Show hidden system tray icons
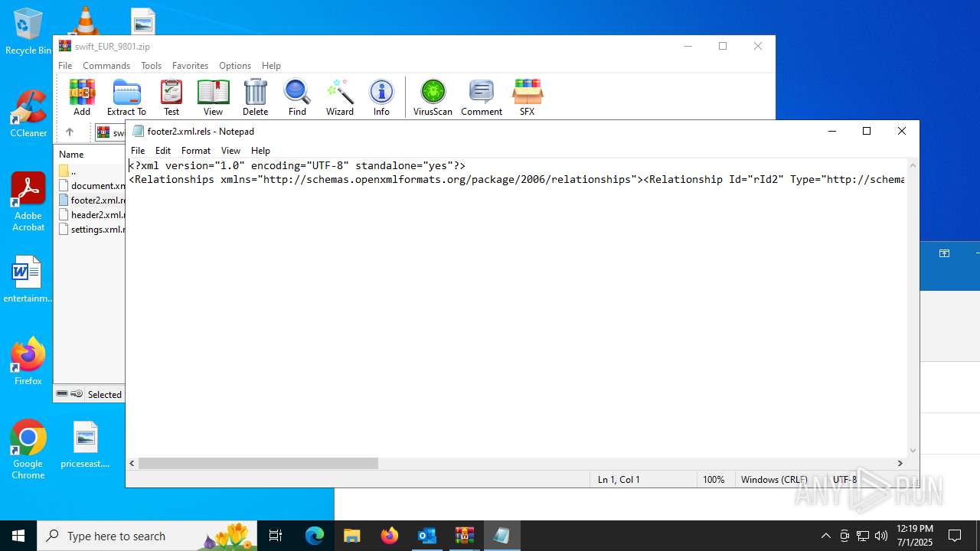 825,536
